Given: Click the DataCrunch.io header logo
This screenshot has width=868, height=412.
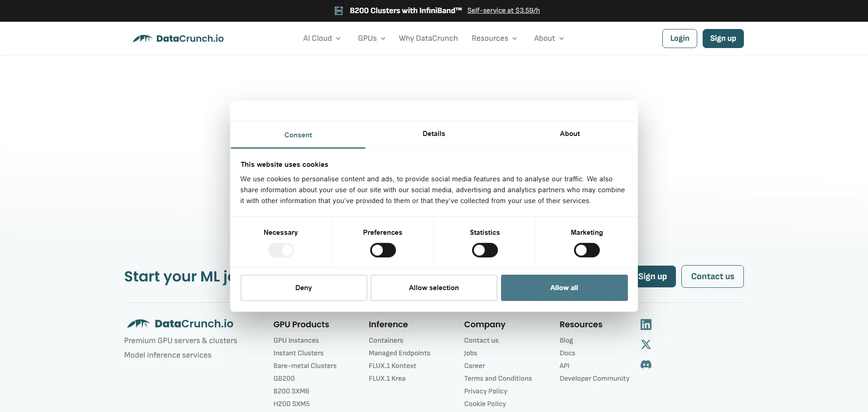Looking at the screenshot, I should pos(178,39).
